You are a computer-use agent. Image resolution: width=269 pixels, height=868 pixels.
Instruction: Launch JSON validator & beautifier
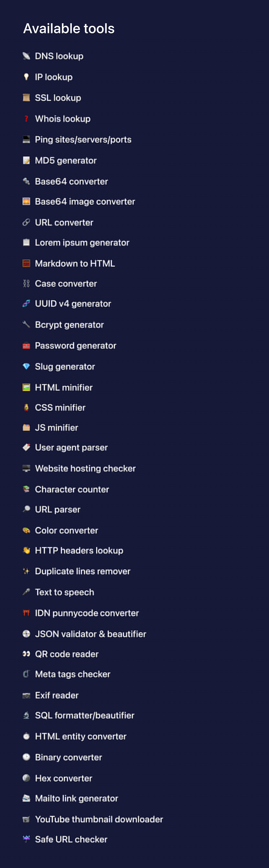[90, 634]
